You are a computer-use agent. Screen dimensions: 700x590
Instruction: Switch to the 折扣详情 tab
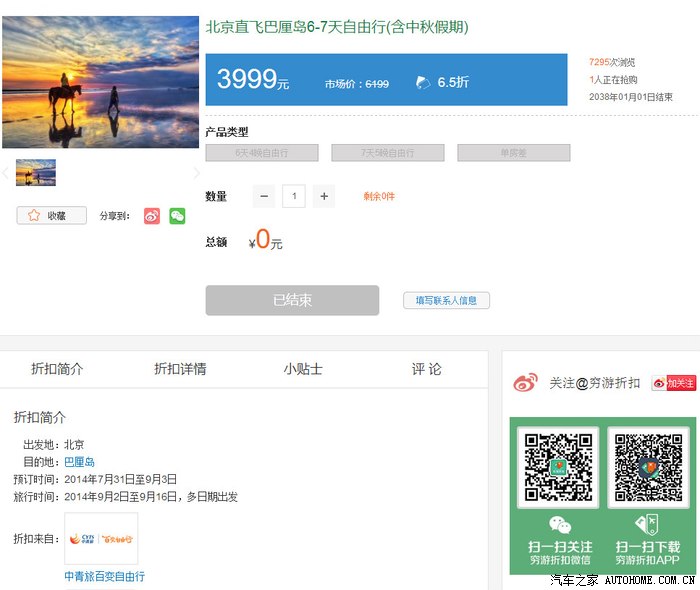(180, 369)
